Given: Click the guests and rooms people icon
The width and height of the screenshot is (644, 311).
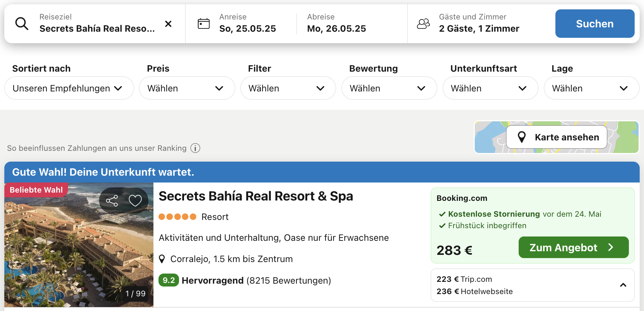Looking at the screenshot, I should 424,24.
